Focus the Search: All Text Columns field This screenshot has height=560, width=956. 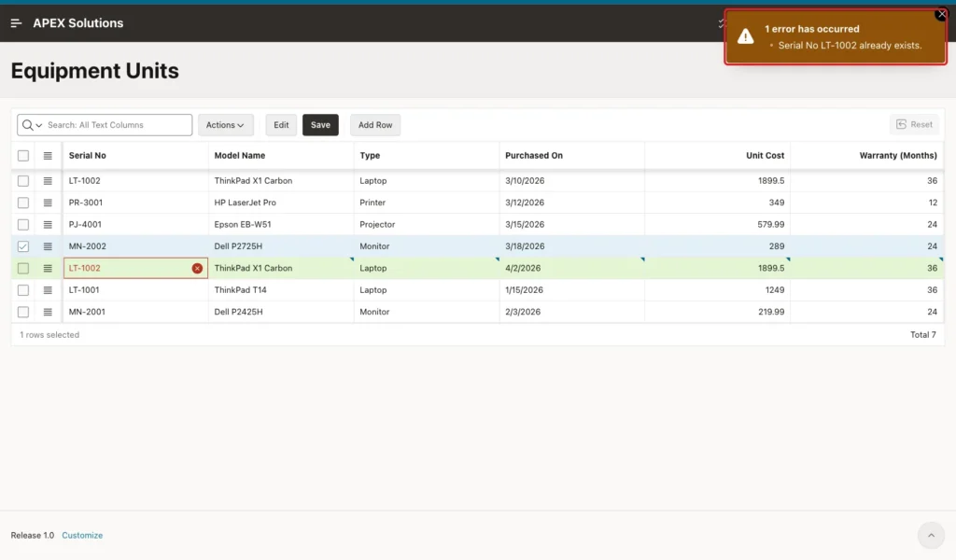click(x=119, y=125)
